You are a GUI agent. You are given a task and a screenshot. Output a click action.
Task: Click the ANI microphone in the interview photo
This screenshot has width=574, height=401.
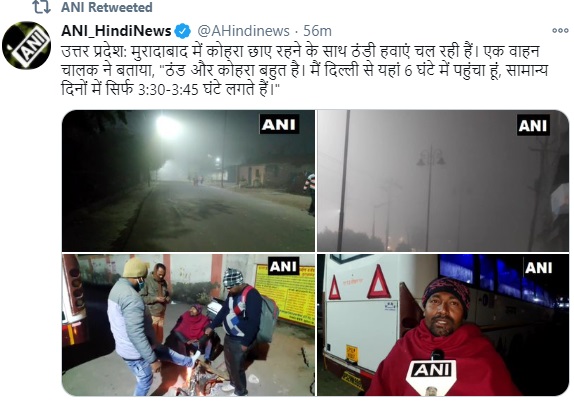pyautogui.click(x=432, y=374)
